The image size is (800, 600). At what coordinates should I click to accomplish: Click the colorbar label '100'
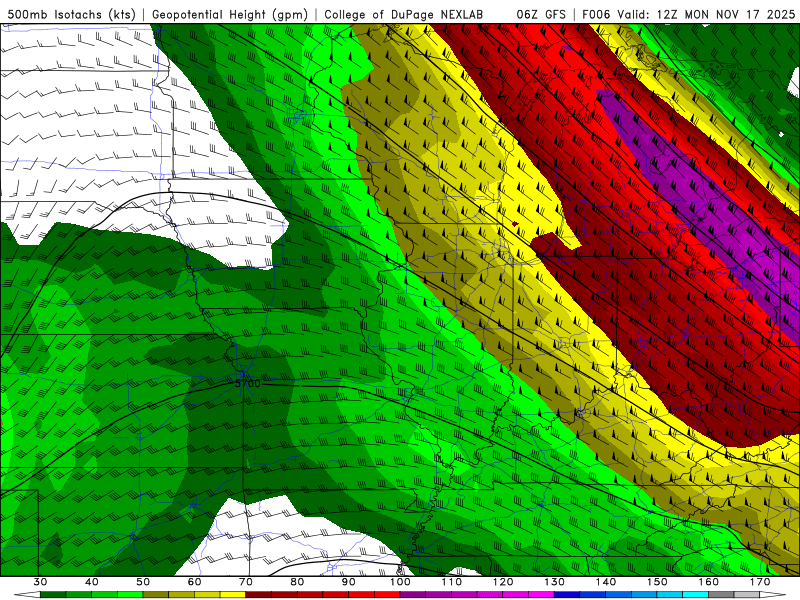(400, 582)
